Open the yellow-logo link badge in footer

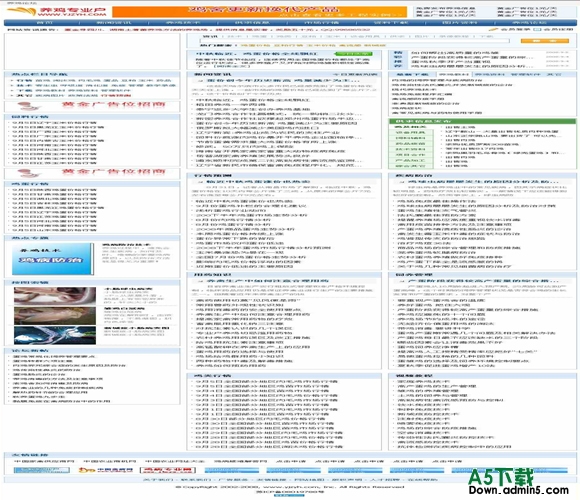pos(105,470)
